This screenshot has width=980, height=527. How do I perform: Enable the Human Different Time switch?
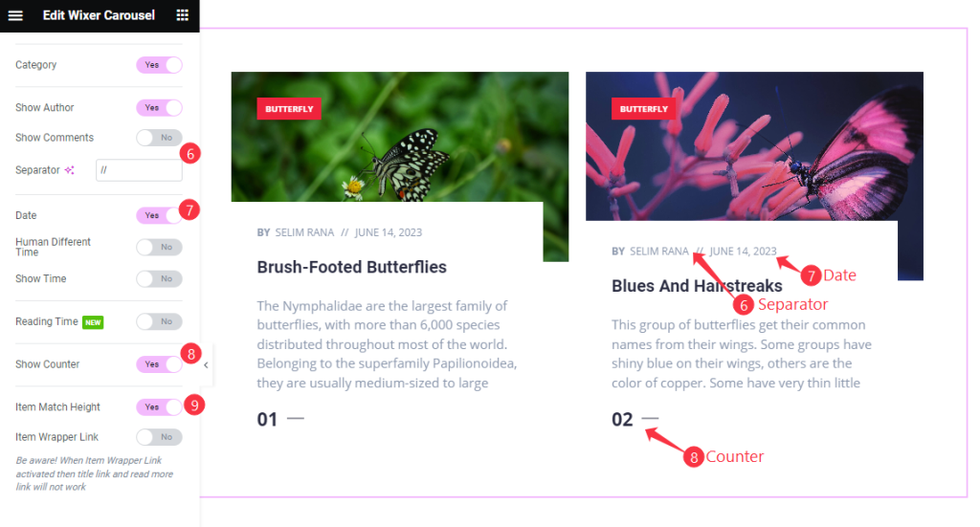160,248
